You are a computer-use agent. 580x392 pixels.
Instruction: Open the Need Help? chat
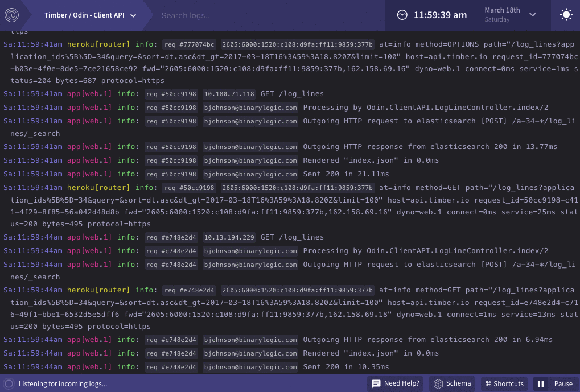[396, 383]
